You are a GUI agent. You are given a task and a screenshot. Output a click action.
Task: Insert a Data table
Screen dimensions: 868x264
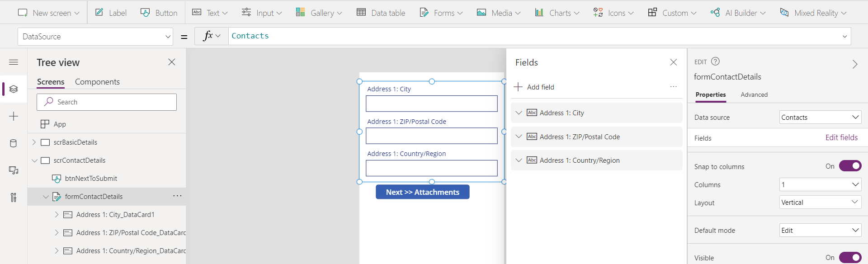(x=381, y=13)
